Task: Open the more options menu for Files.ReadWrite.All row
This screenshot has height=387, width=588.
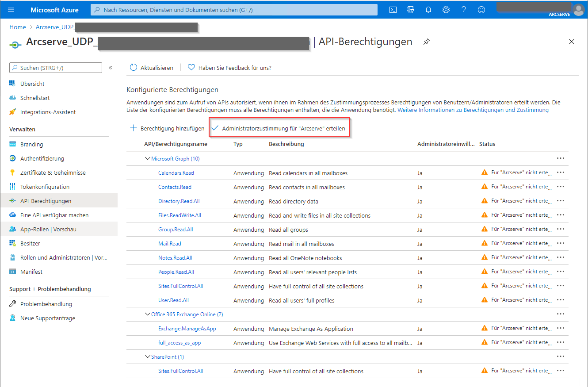Action: (561, 215)
